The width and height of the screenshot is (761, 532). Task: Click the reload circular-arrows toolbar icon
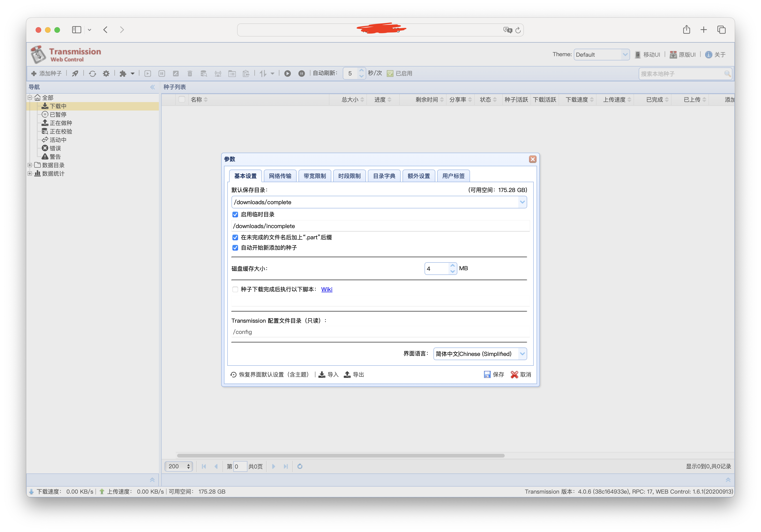(93, 74)
